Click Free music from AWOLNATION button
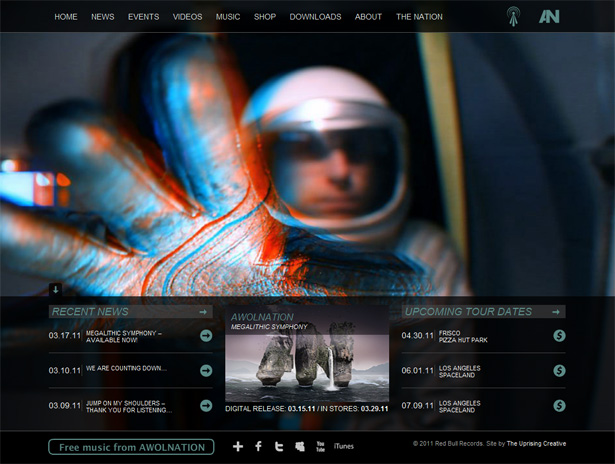The image size is (615, 464). tap(131, 447)
